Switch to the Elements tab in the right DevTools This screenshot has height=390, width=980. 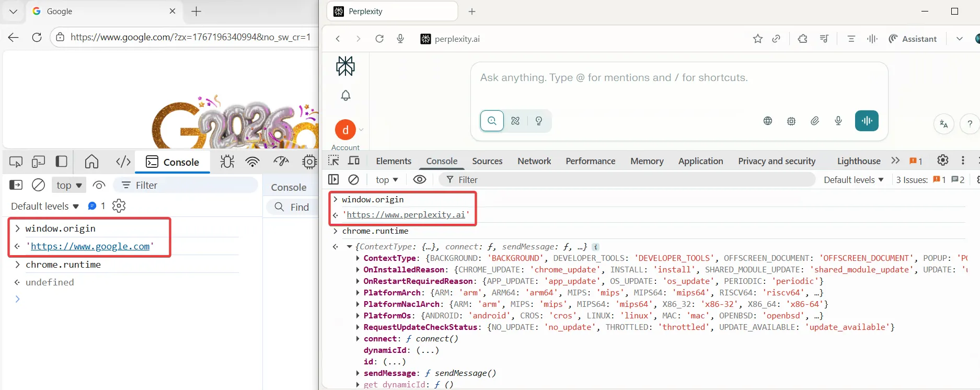pyautogui.click(x=394, y=161)
